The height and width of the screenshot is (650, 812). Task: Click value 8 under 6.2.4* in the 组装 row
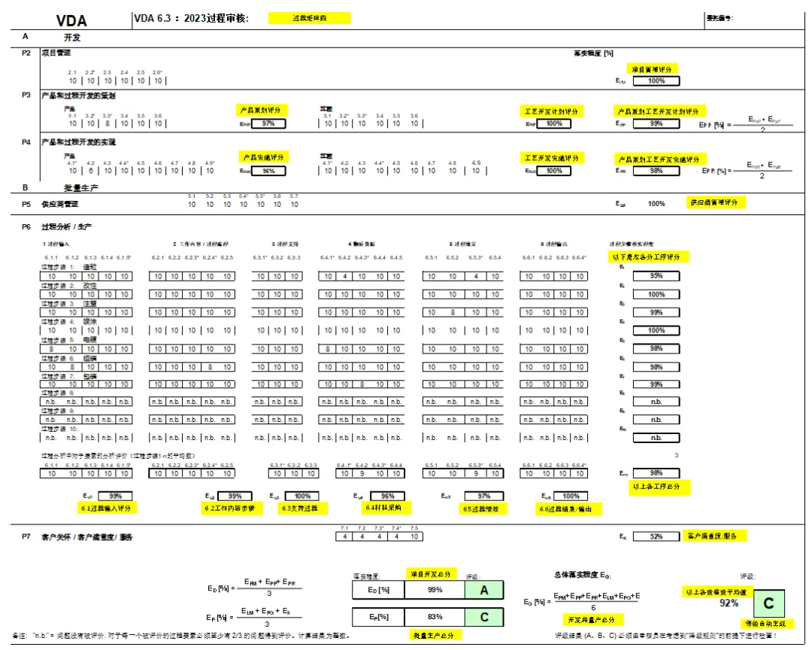(210, 366)
